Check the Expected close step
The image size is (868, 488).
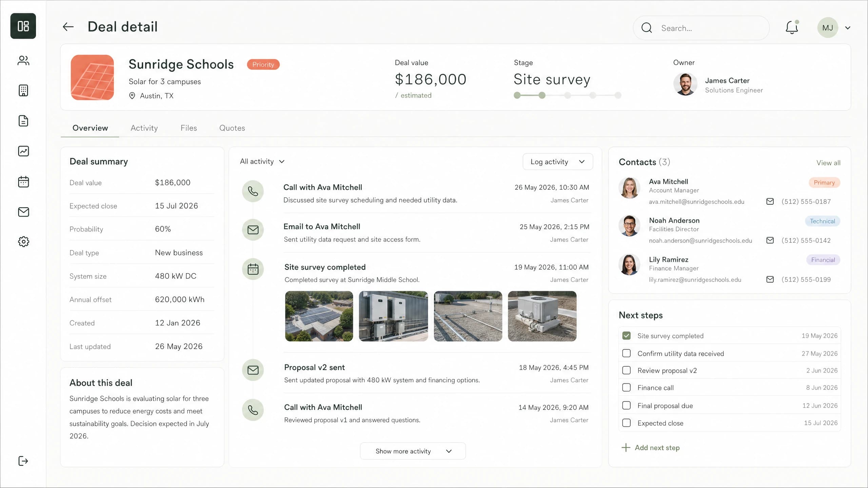click(626, 423)
